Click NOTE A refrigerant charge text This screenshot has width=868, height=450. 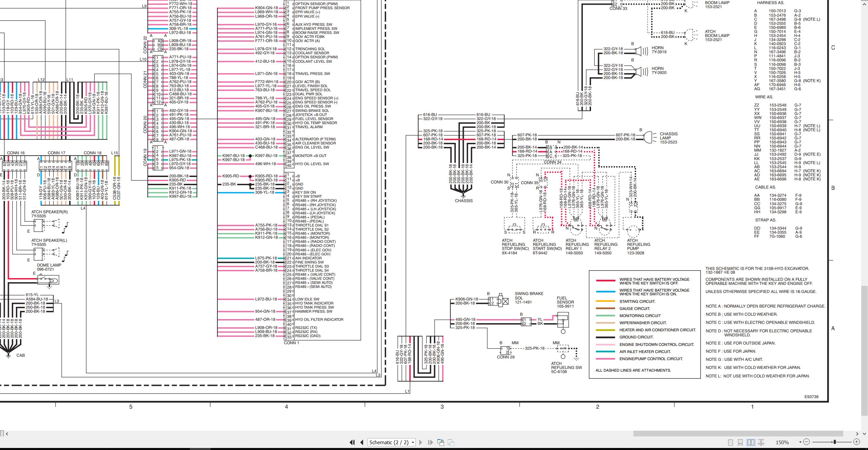(x=765, y=306)
